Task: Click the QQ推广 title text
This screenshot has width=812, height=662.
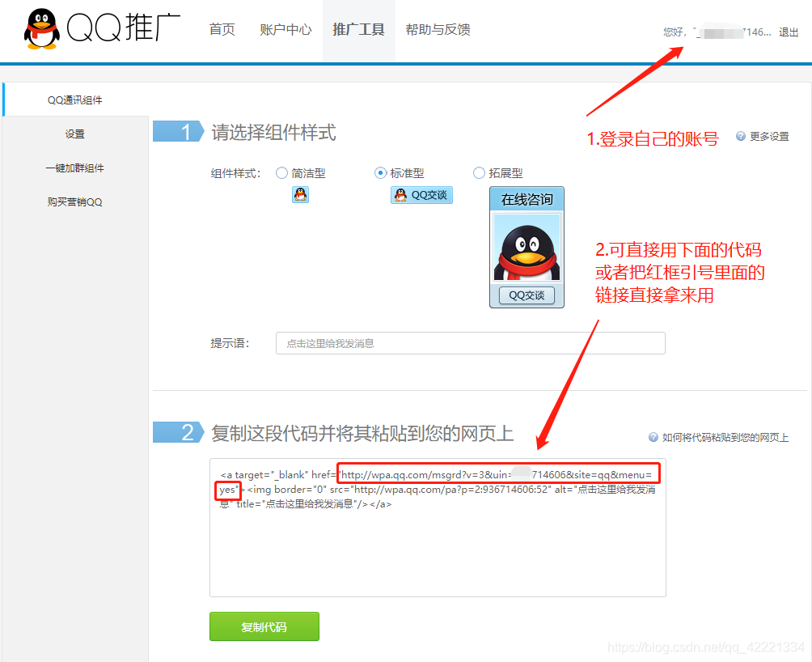Action: pyautogui.click(x=124, y=28)
